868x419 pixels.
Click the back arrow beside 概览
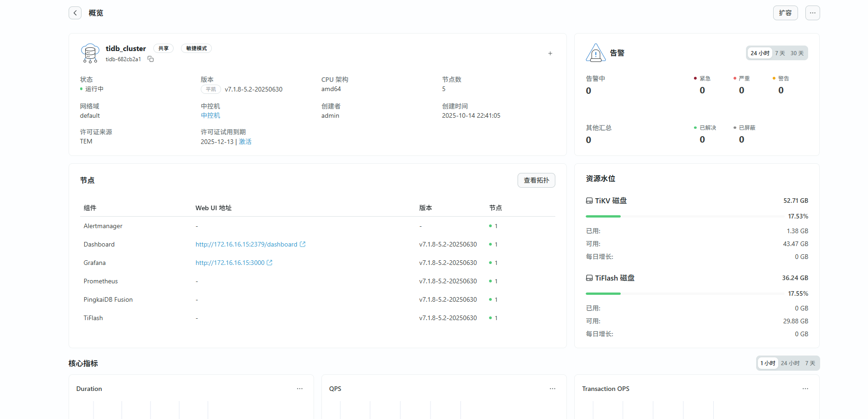[x=75, y=13]
